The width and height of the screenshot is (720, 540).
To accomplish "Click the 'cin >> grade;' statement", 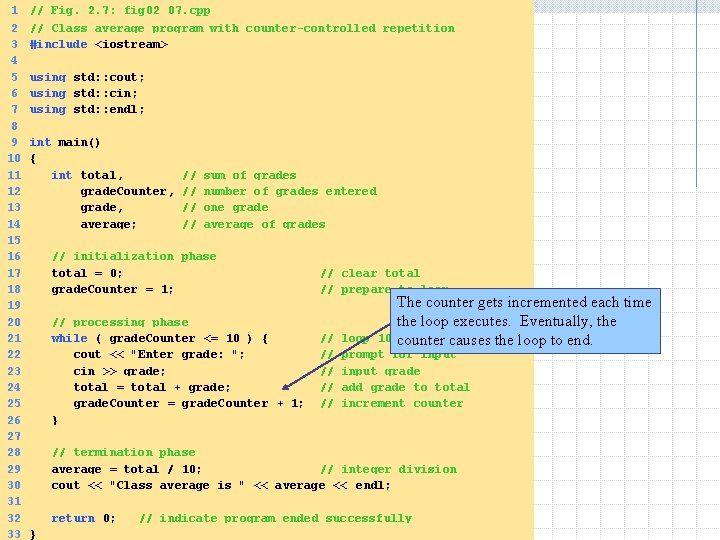I will click(119, 371).
